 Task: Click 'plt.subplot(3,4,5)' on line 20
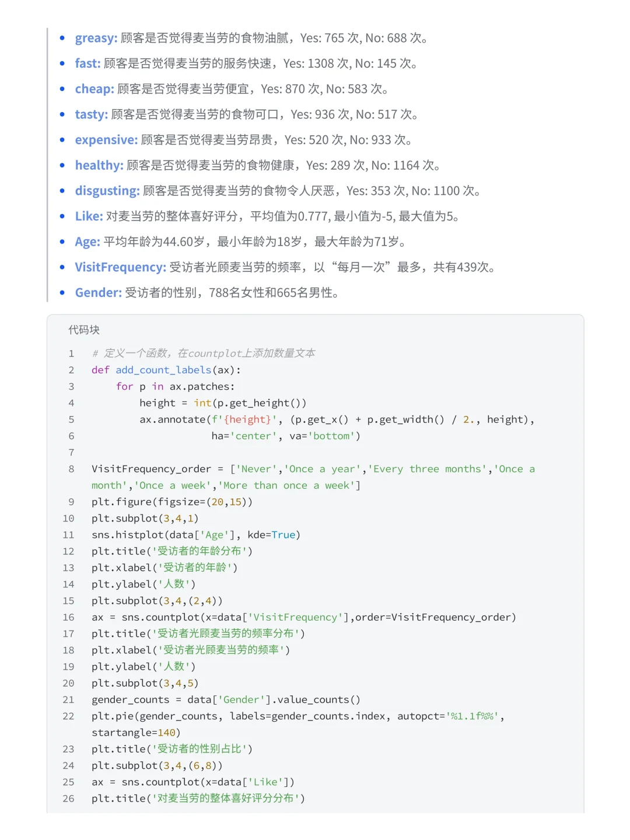(x=145, y=683)
